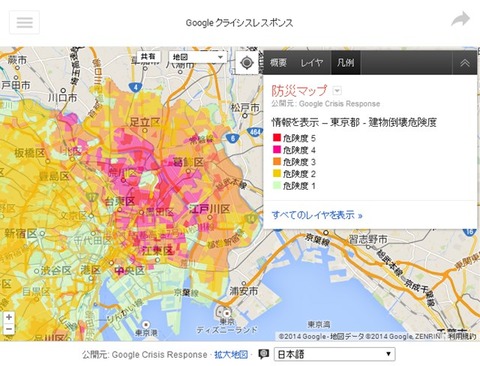Screen dimensions: 480x366
Task: Click the share arrow icon
Action: (461, 19)
